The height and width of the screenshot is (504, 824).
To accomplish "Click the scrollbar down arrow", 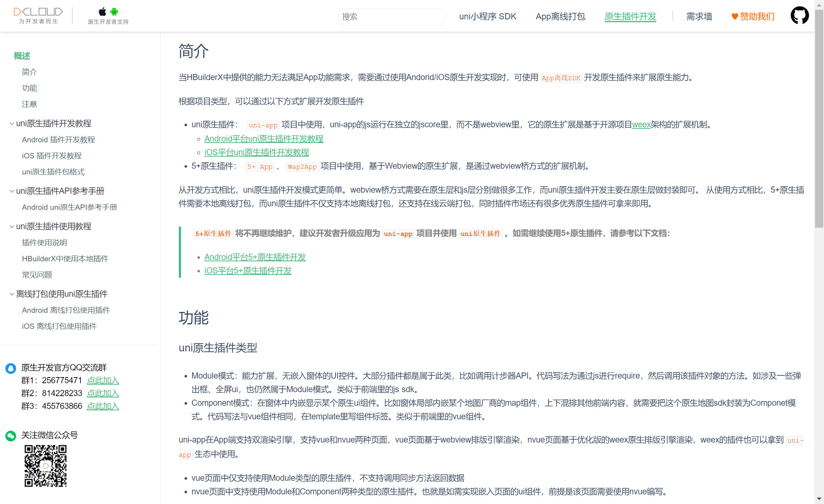I will [x=819, y=499].
